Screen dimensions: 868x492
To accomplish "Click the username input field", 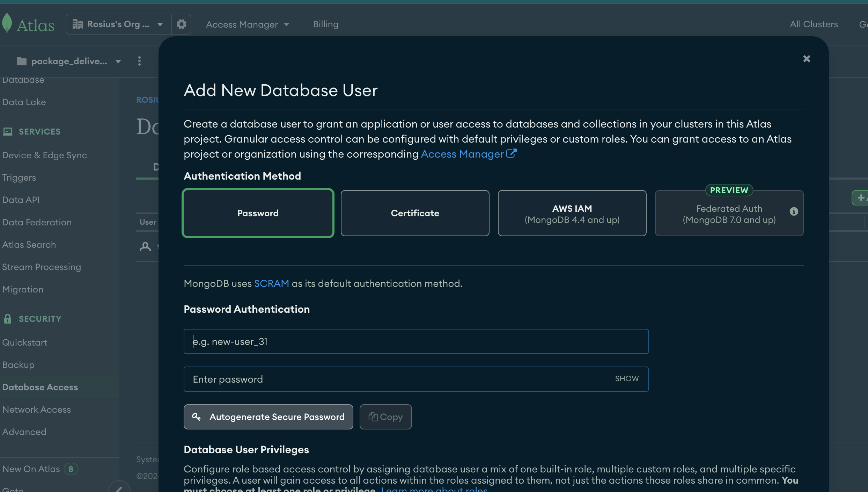I will coord(415,341).
